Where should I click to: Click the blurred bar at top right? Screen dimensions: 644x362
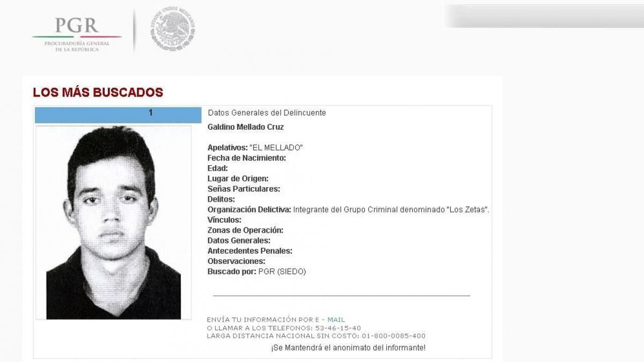coord(544,16)
